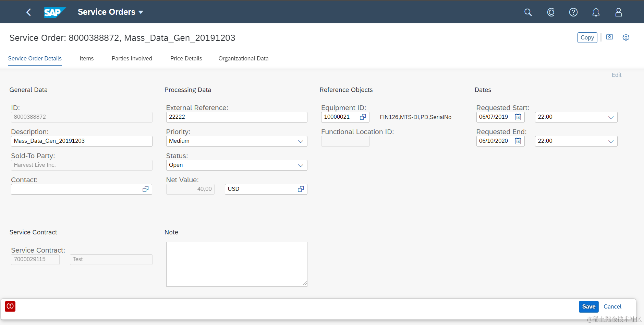Open settings gear icon near Copy
Viewport: 644px width, 325px height.
click(x=626, y=37)
